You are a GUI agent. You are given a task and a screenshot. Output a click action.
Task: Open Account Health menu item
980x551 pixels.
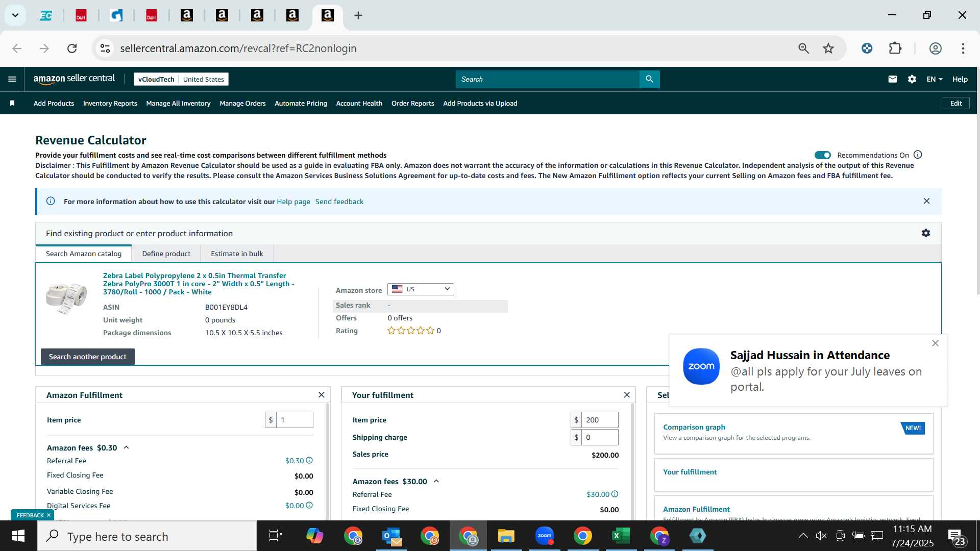click(x=359, y=103)
